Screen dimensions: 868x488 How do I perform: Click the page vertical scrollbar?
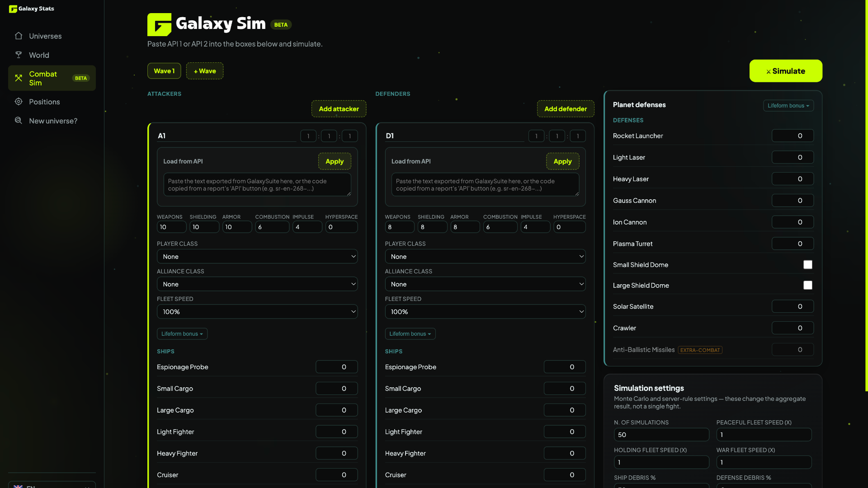click(866, 196)
